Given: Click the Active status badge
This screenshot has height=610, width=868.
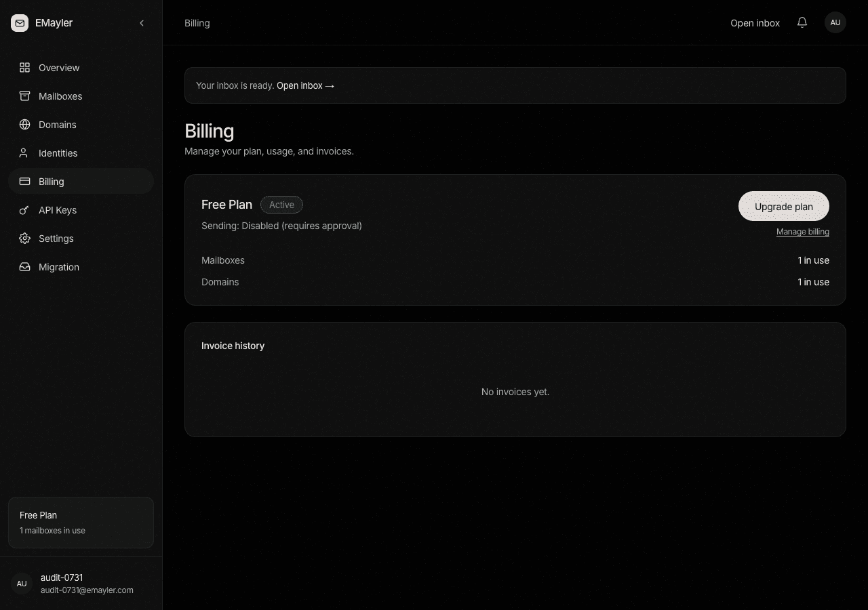Looking at the screenshot, I should pos(281,205).
